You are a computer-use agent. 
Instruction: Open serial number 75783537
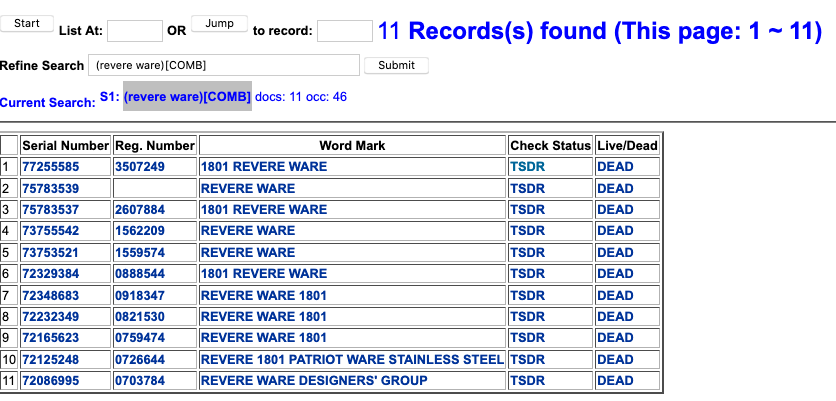pos(51,210)
